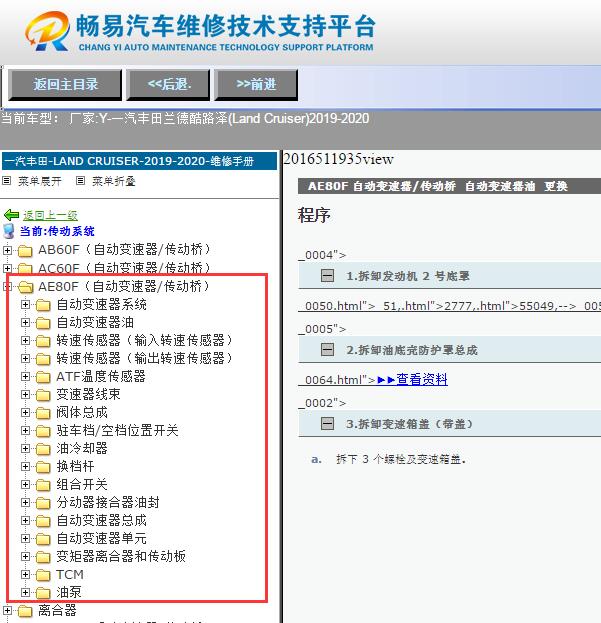Select 自动变速器油 tree label
The height and width of the screenshot is (623, 601).
pyautogui.click(x=95, y=322)
